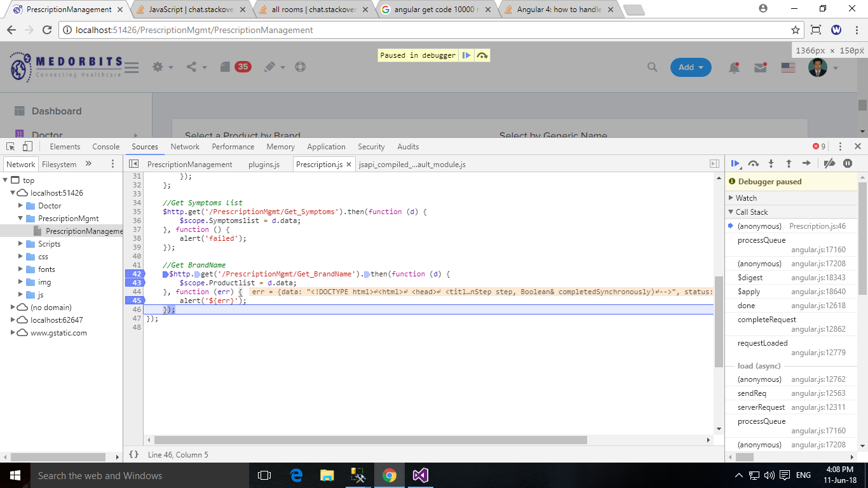Toggle Pause on exceptions button

[848, 163]
